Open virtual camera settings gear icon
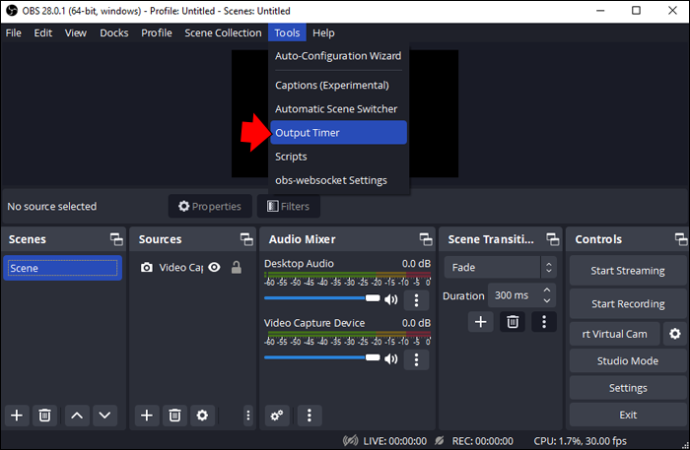 675,334
